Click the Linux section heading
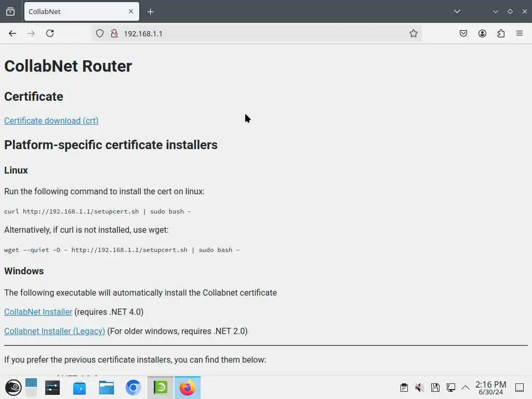The image size is (532, 399). click(16, 170)
